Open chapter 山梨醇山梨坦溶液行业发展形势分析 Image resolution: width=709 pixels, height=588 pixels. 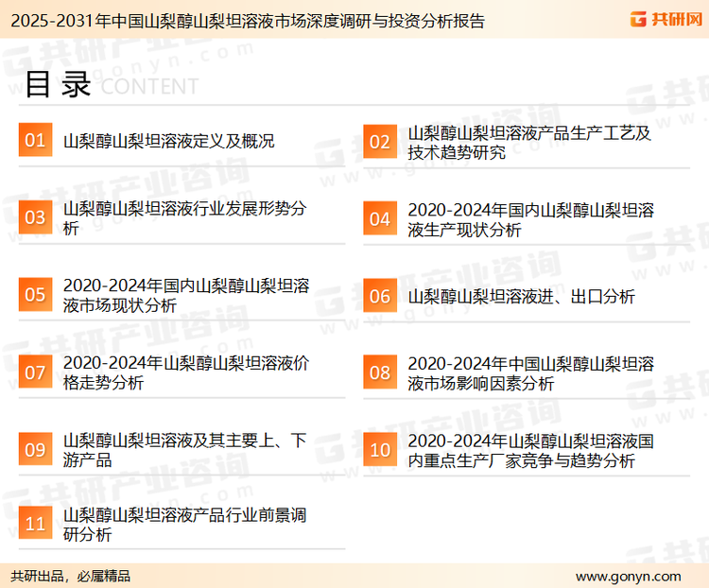(184, 218)
